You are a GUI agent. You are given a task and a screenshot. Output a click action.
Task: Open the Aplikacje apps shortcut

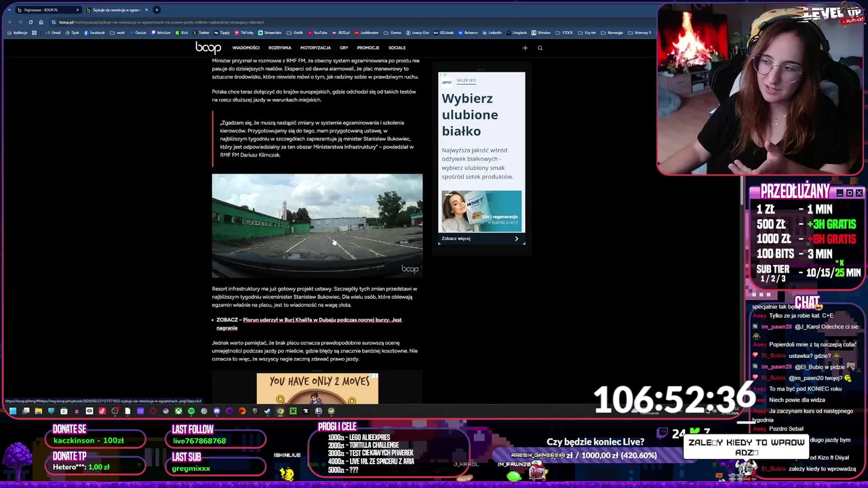click(x=17, y=33)
